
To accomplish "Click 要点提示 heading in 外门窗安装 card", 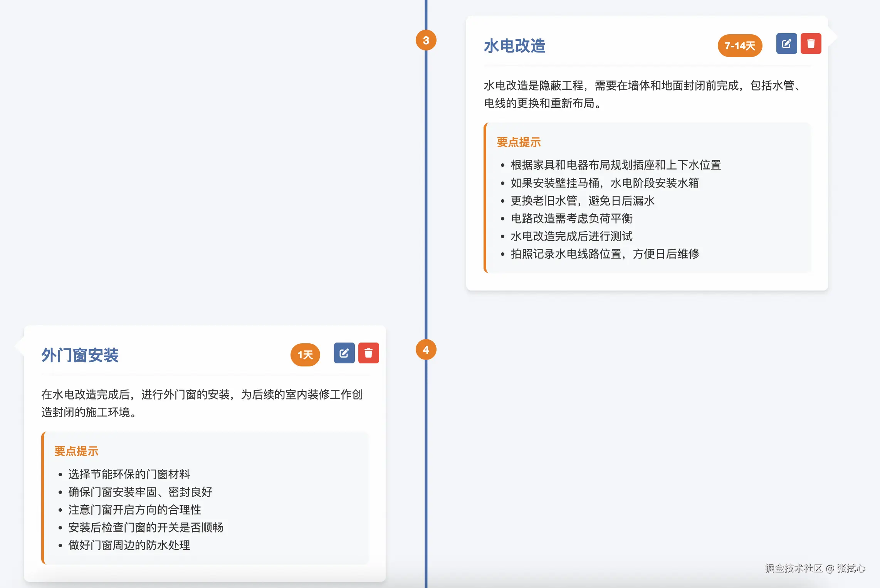I will coord(76,451).
